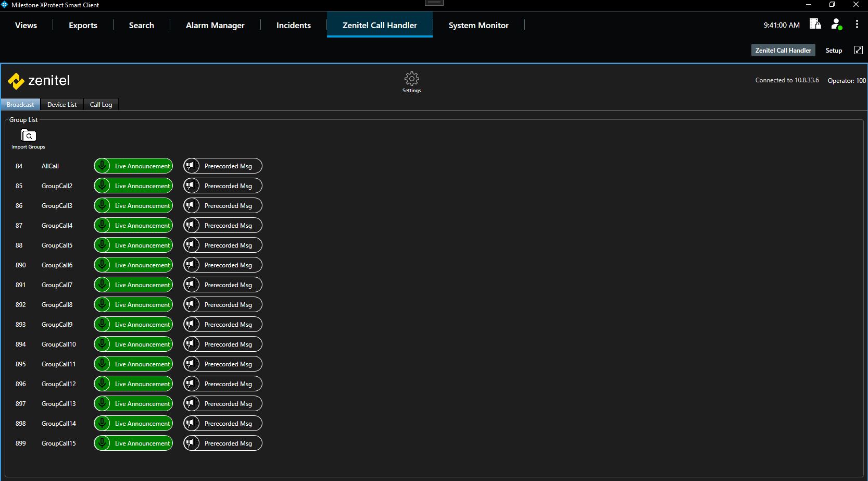868x481 pixels.
Task: Toggle full screen with the expand arrow icon
Action: click(x=859, y=50)
